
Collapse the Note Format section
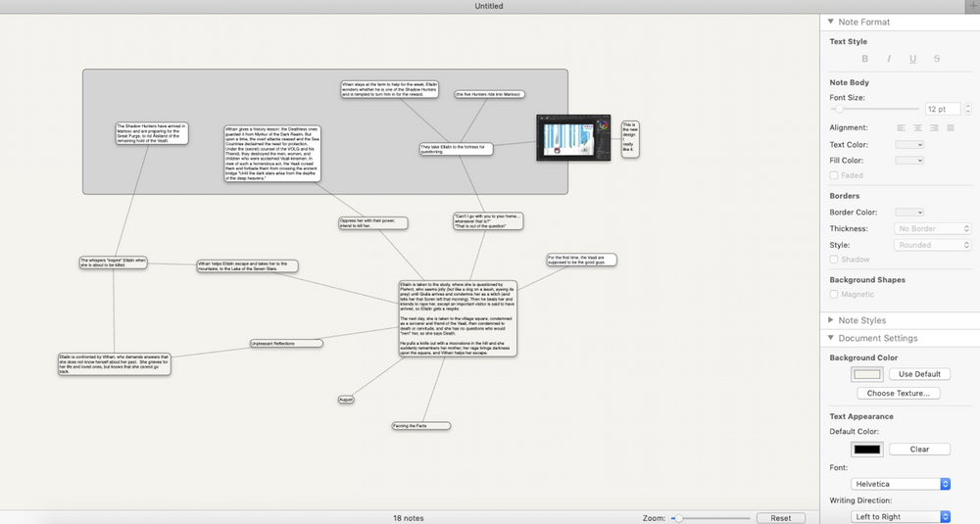(x=832, y=22)
